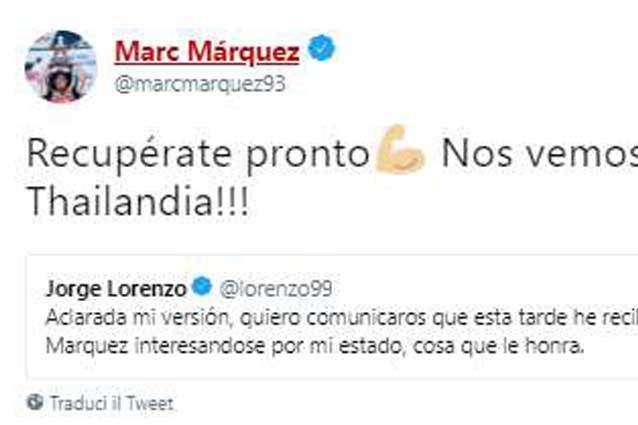638x425 pixels.
Task: Click verified badge next to Jorge Lorenzo
Action: 202,286
